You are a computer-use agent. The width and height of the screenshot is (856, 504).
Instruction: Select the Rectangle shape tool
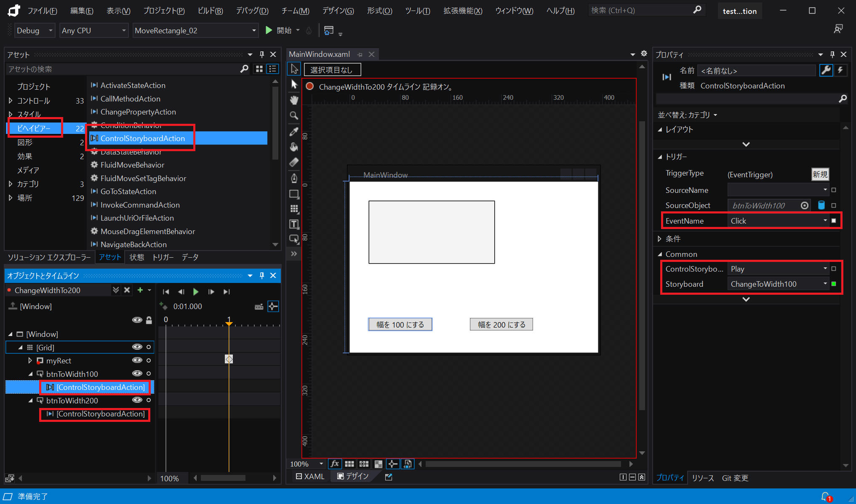click(x=294, y=194)
